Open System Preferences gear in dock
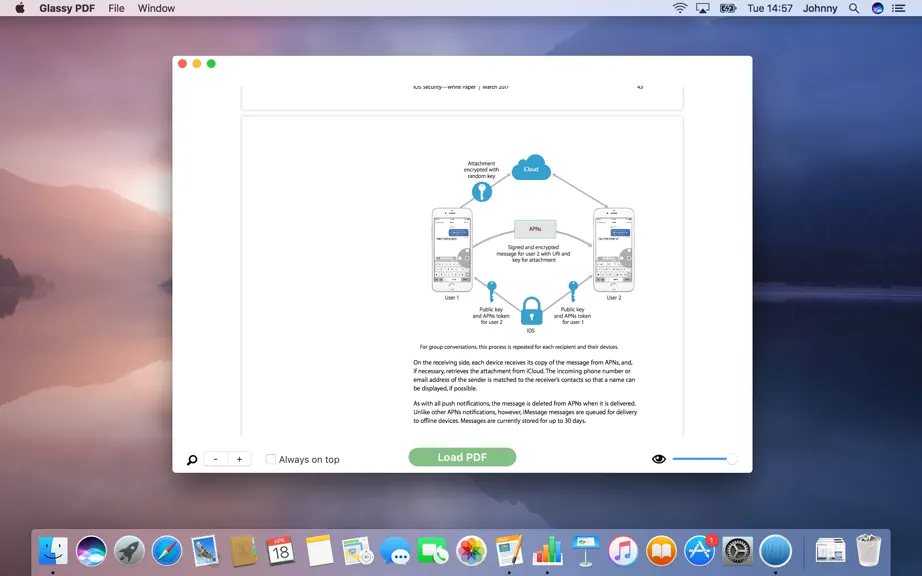This screenshot has height=576, width=922. coord(737,551)
